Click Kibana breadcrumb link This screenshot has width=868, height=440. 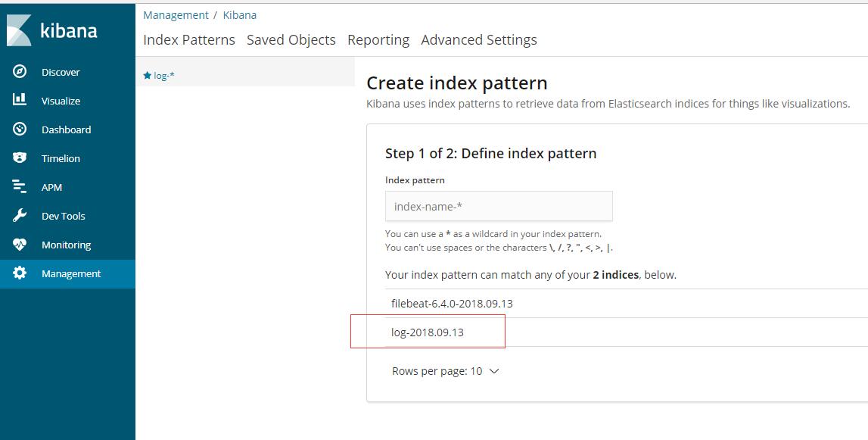pos(240,15)
